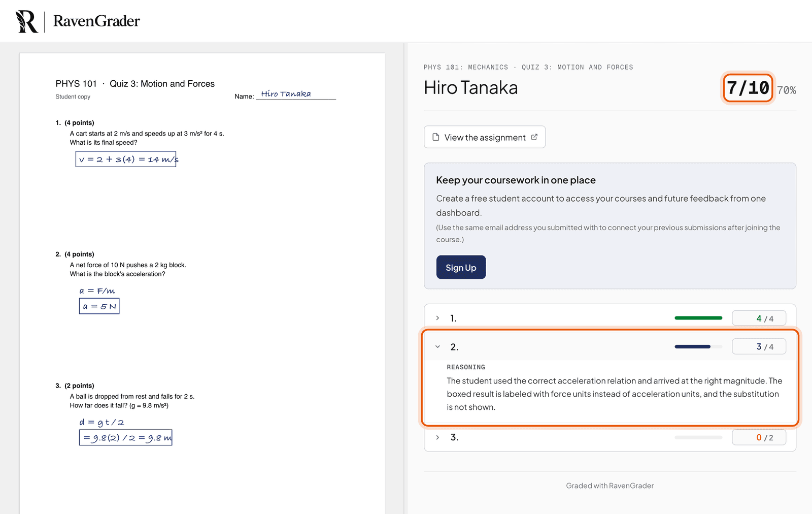Click the 70% percentage label
This screenshot has height=514, width=812.
pyautogui.click(x=787, y=90)
